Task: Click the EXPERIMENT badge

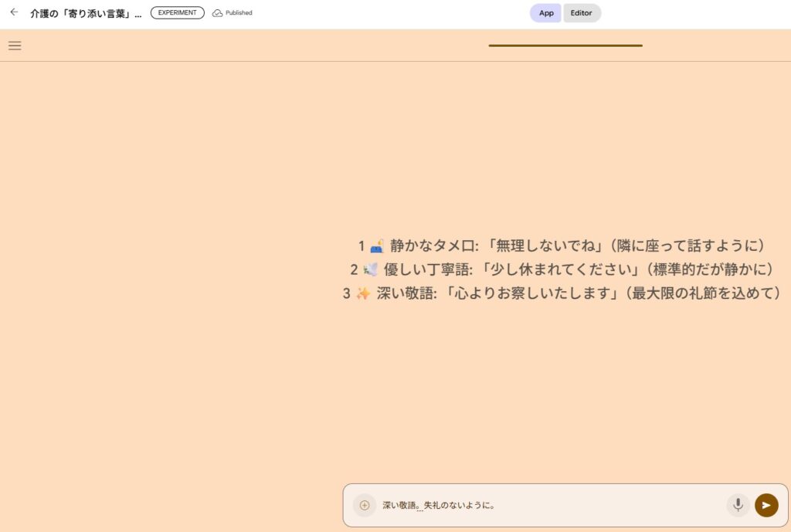Action: (177, 13)
